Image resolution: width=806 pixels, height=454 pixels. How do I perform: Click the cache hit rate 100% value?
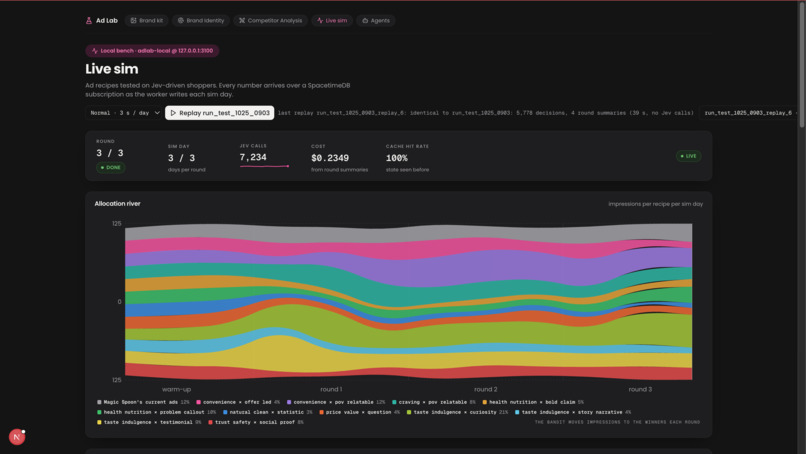(397, 158)
